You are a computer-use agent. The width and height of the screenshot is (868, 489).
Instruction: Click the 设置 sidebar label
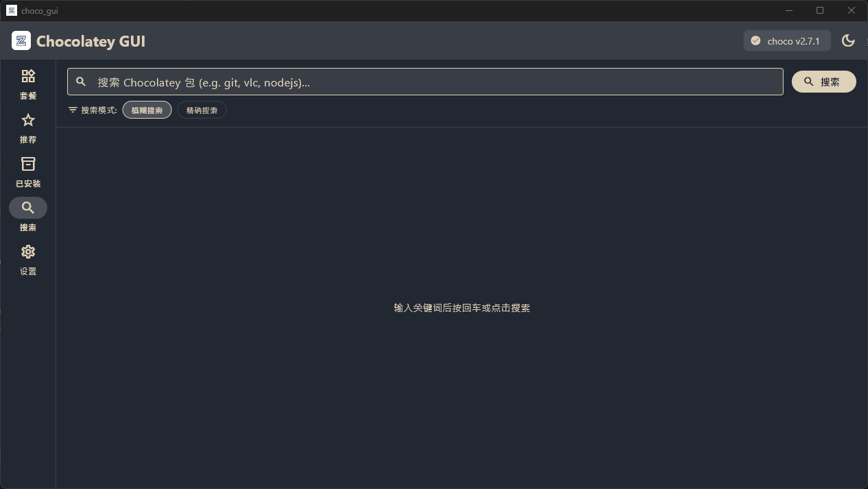pyautogui.click(x=28, y=272)
